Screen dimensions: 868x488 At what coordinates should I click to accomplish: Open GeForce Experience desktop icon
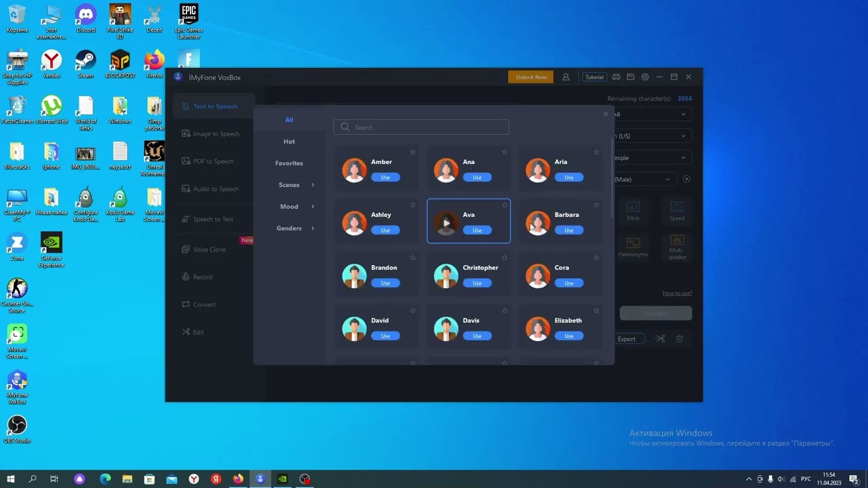tap(52, 250)
